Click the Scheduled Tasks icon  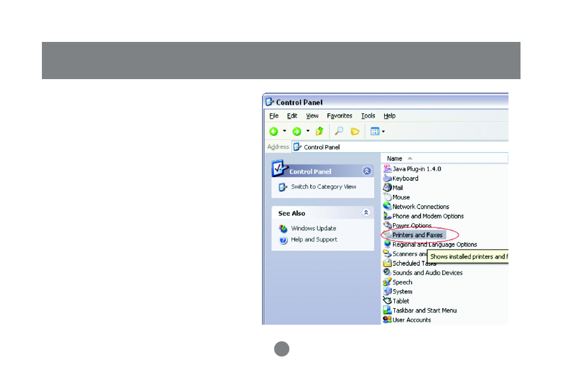pyautogui.click(x=387, y=263)
